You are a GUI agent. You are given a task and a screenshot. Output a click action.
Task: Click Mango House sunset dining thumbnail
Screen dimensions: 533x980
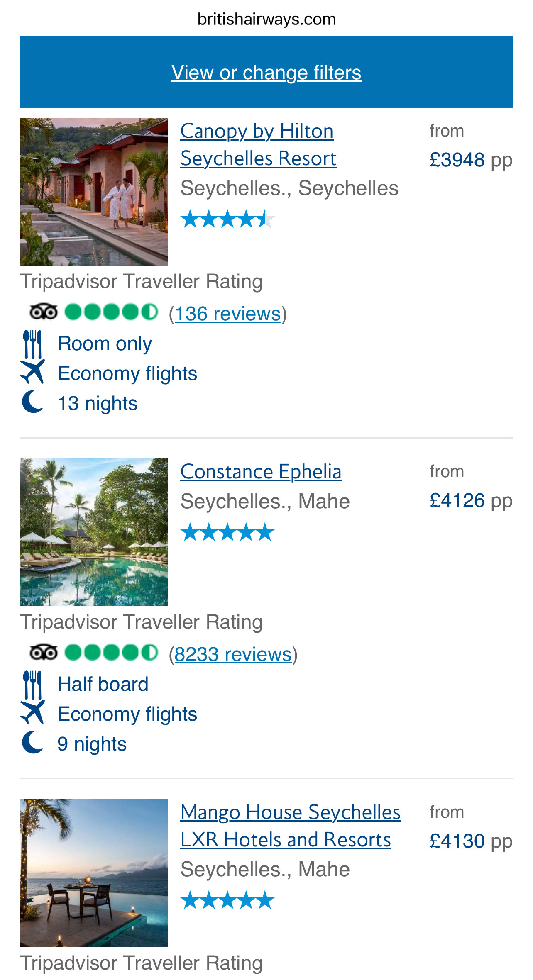click(94, 873)
